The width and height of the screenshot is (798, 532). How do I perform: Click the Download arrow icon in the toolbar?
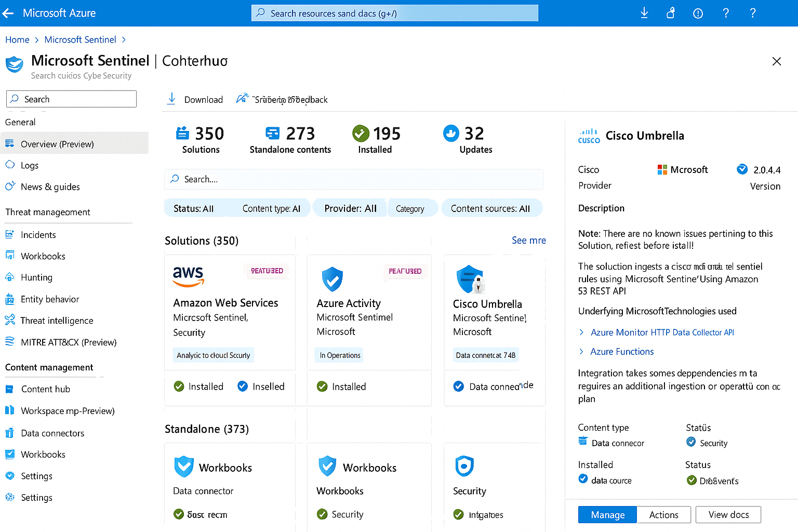pos(171,99)
